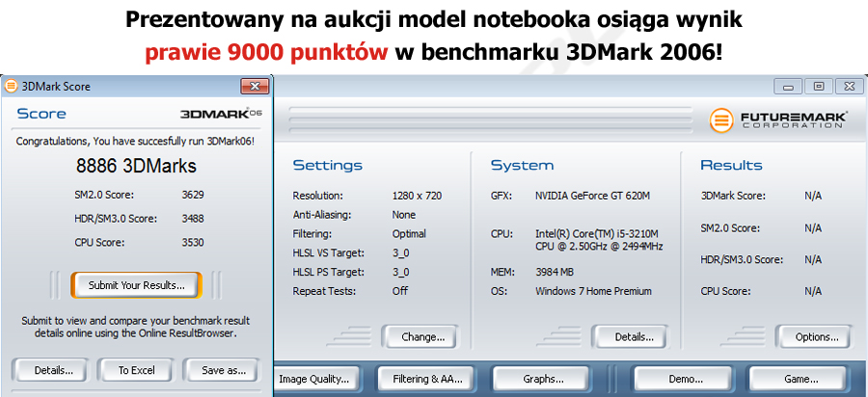This screenshot has height=397, width=868.
Task: Open Details... under System section
Action: (634, 336)
